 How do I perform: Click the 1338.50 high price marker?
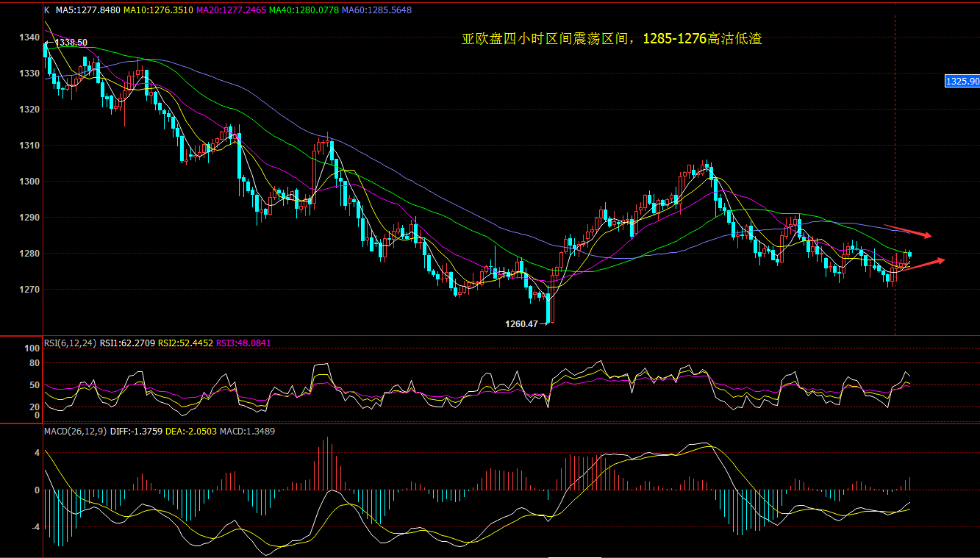tap(71, 43)
